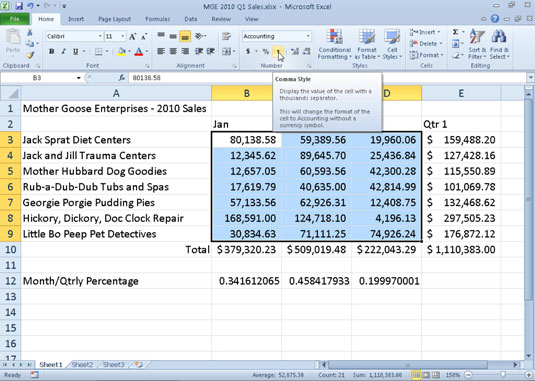Cut selection with the scissors icon
The image size is (535, 381).
tap(30, 32)
